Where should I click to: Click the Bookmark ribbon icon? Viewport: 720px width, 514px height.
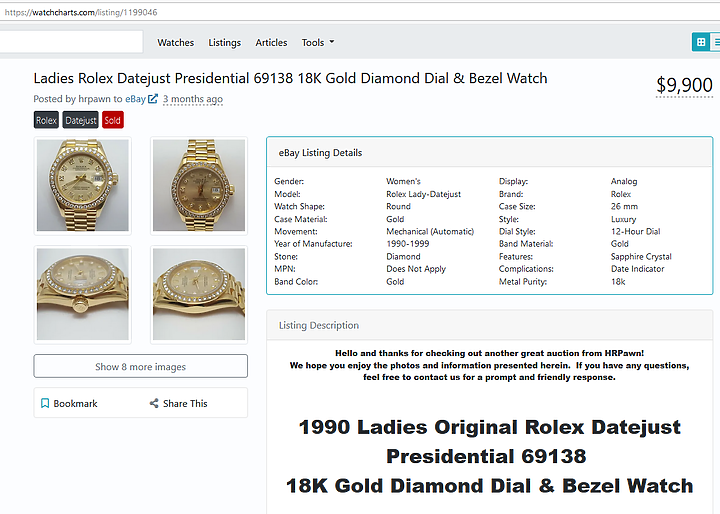45,403
